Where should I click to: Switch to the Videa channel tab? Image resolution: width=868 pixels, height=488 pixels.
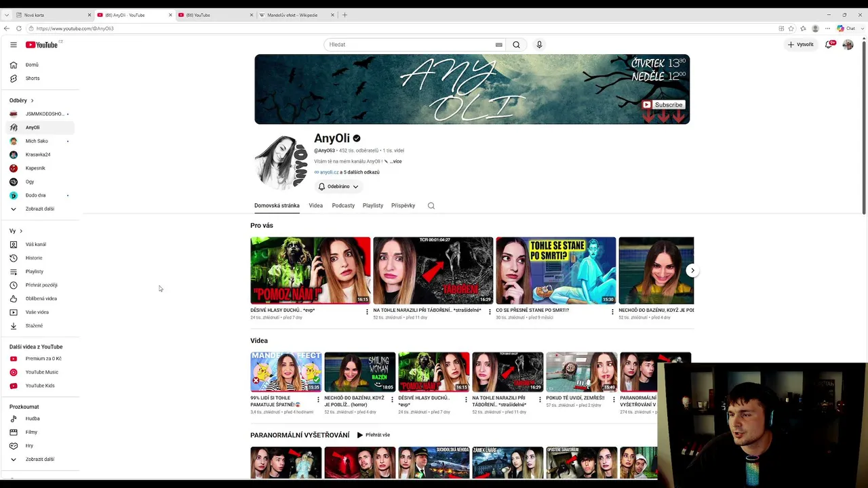coord(316,205)
